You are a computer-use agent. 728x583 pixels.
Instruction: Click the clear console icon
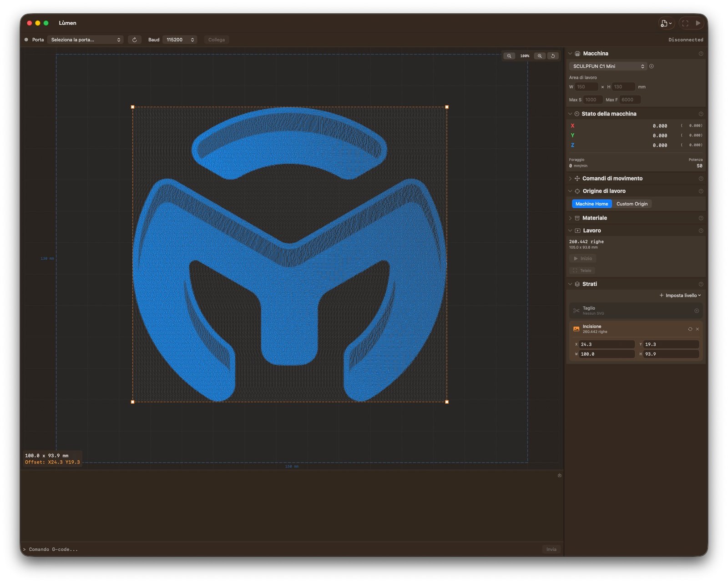(559, 475)
